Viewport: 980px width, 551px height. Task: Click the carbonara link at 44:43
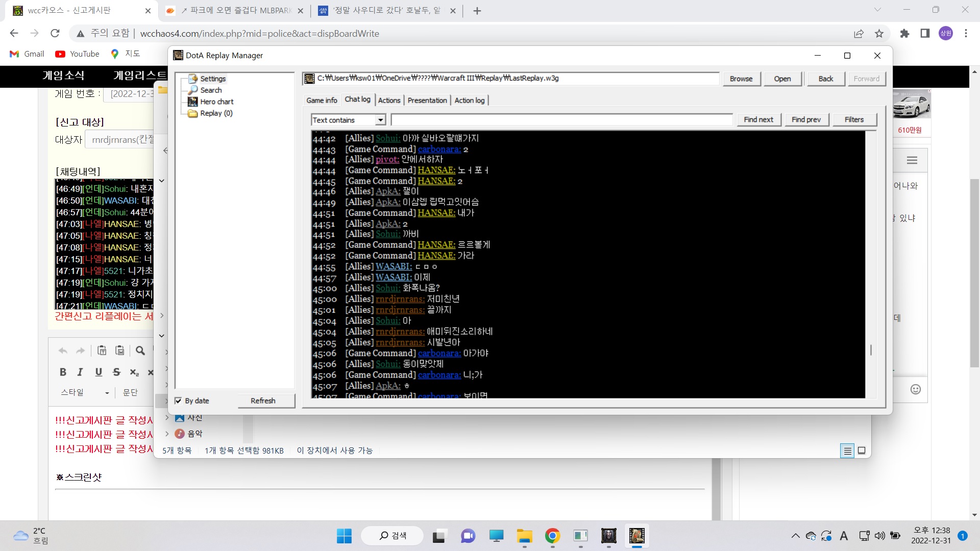tap(439, 149)
